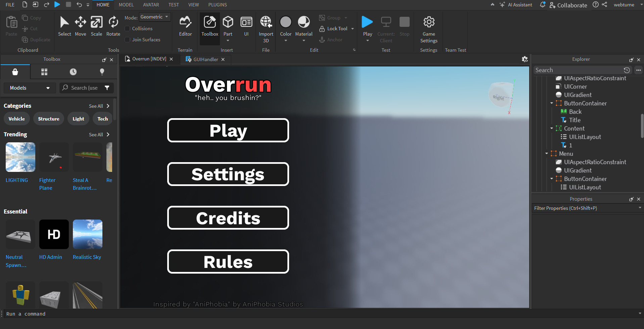Open the FILE menu
The height and width of the screenshot is (329, 644).
[10, 5]
